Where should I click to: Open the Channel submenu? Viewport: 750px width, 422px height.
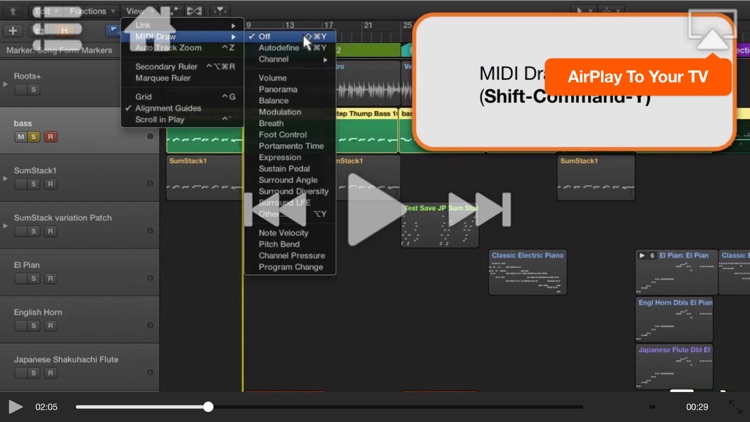pos(290,59)
